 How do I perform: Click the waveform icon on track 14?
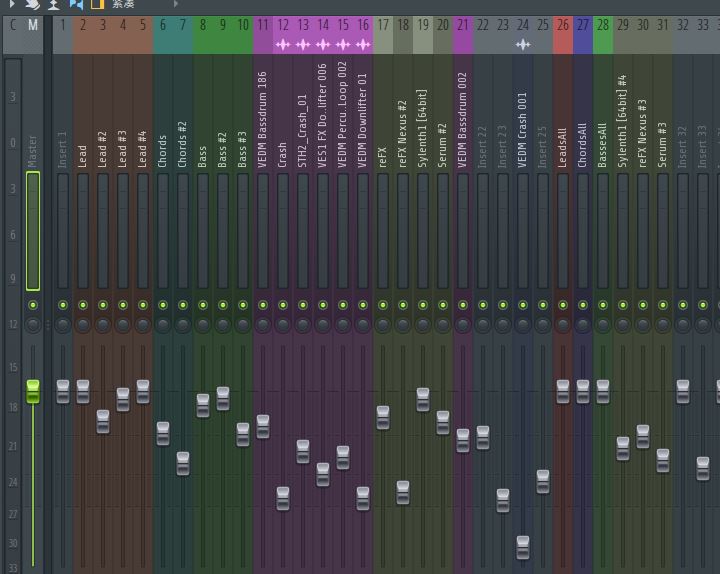pos(323,45)
